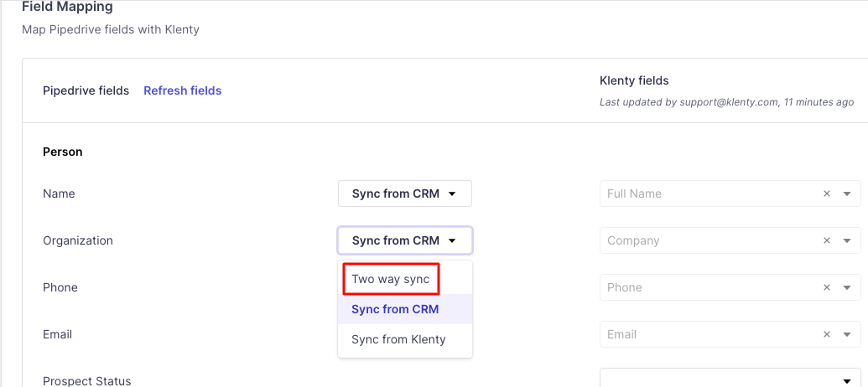Clear the Email field selection

[826, 334]
